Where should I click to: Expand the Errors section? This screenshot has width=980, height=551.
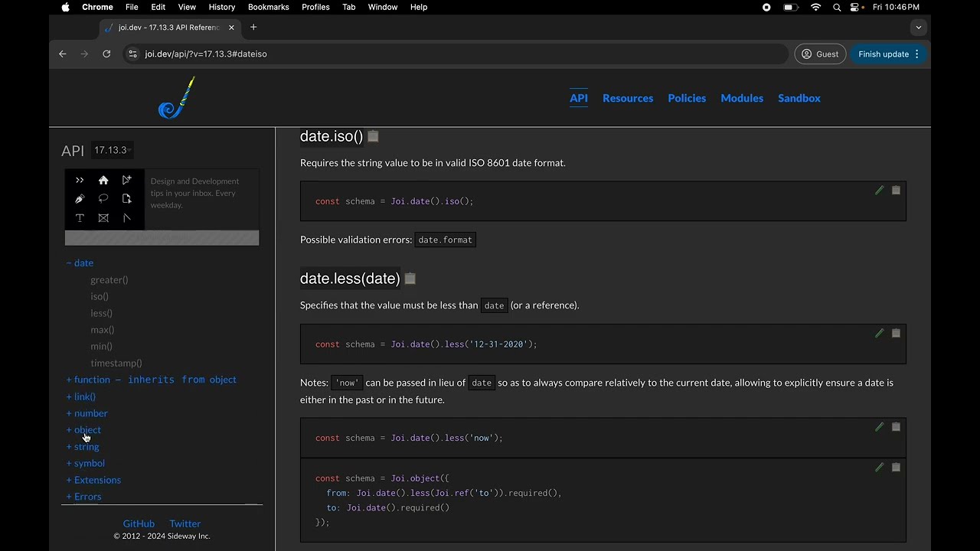(84, 497)
